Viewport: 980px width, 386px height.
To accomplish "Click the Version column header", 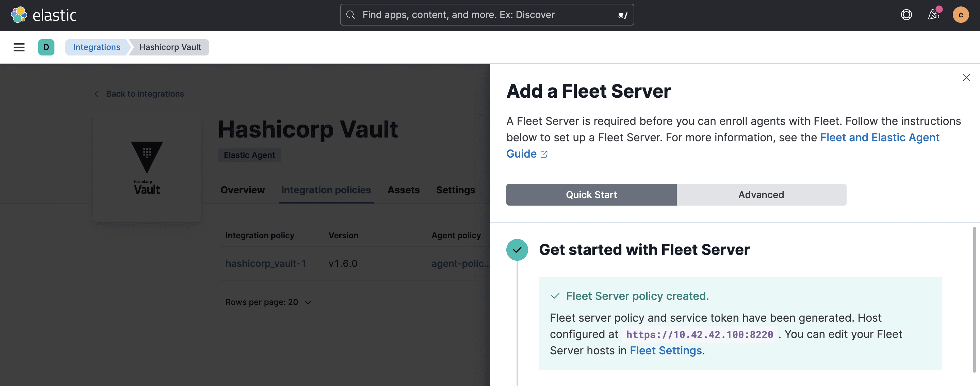I will 343,235.
